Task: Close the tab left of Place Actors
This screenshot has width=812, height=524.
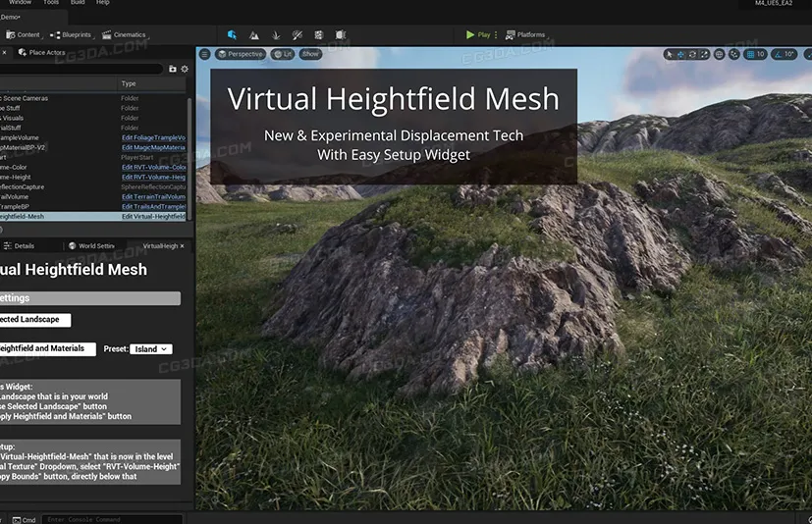Action: click(x=4, y=52)
